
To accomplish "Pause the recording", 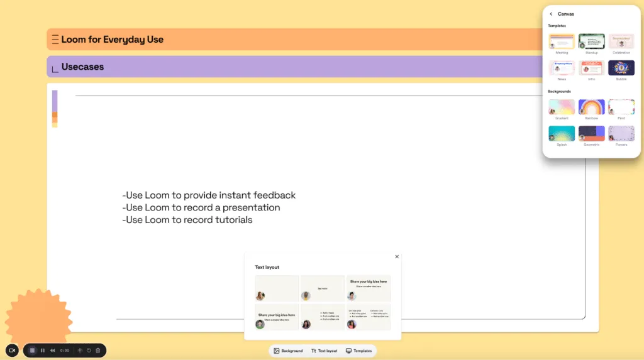I will [43, 351].
